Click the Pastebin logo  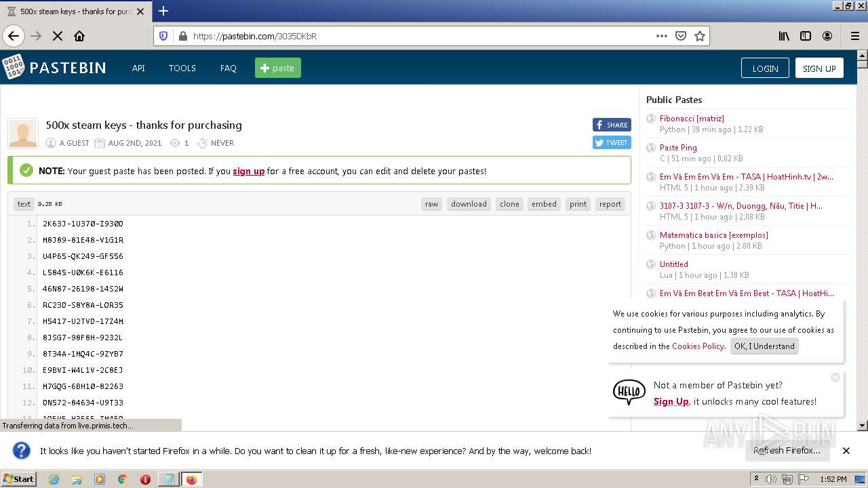click(54, 68)
